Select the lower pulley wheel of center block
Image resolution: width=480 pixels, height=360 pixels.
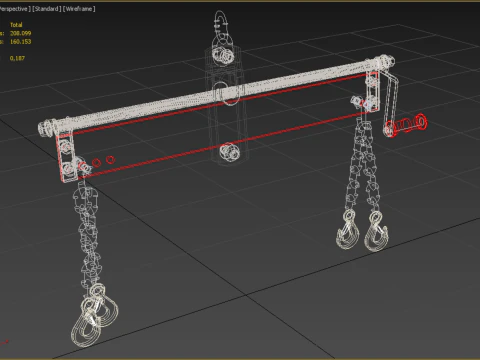tap(229, 152)
